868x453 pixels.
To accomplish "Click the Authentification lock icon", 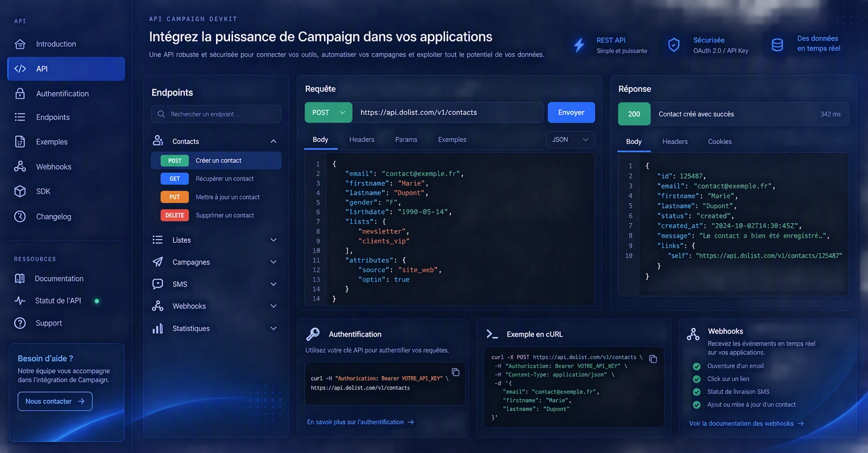I will (20, 93).
